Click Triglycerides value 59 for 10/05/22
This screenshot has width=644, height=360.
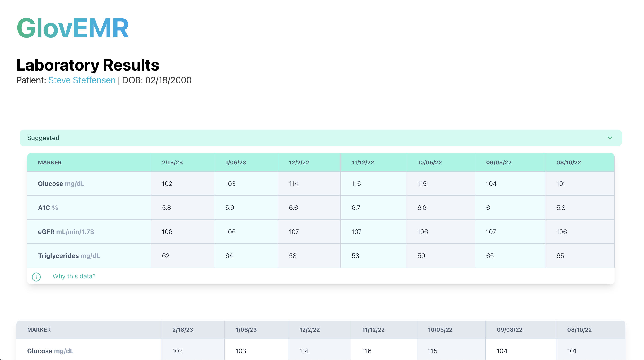(x=421, y=256)
